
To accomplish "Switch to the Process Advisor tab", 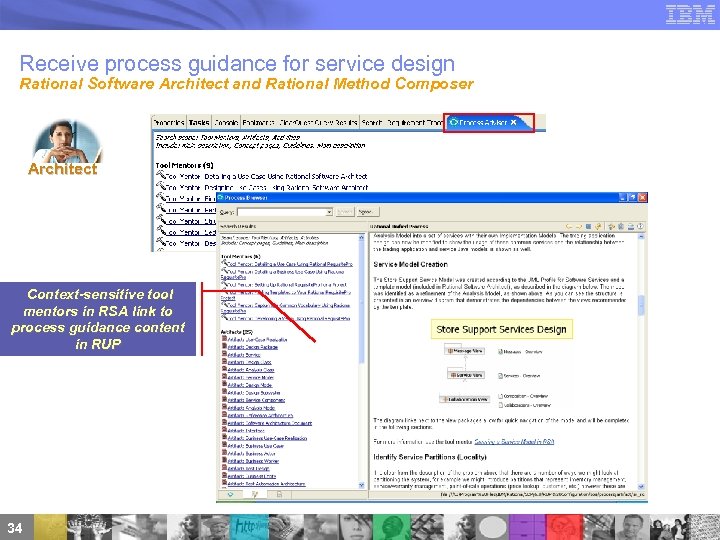I will click(483, 123).
